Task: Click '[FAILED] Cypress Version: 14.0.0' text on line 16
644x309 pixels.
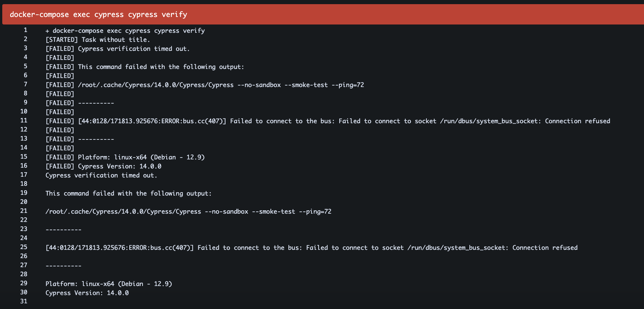Action: point(103,166)
